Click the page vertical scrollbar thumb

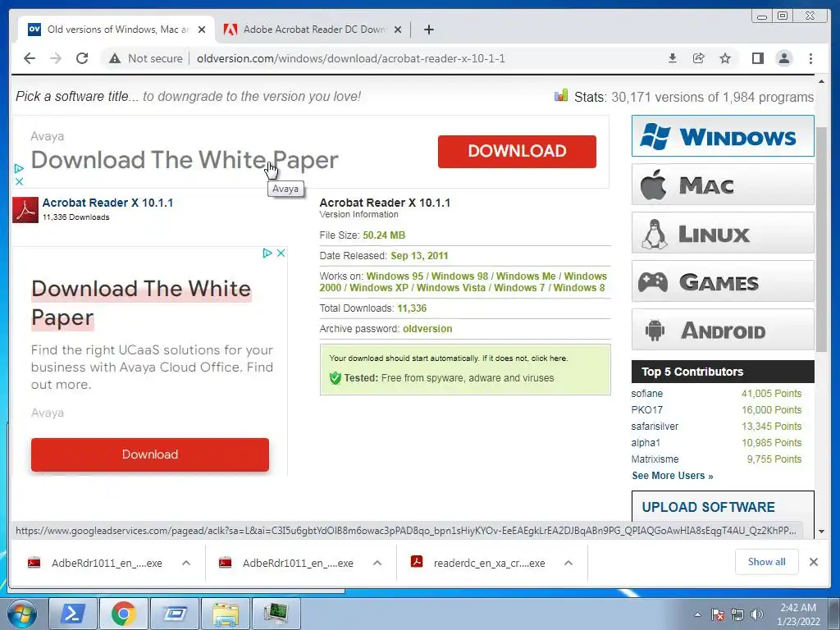(821, 240)
